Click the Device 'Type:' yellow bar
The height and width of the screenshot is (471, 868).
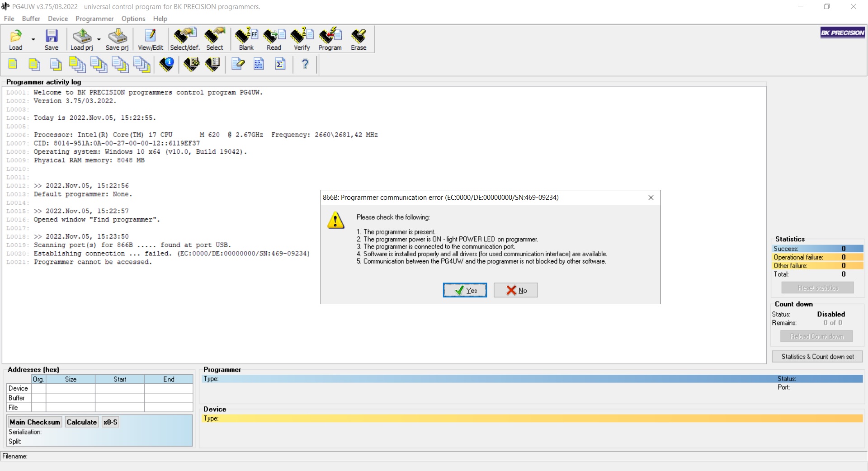532,419
